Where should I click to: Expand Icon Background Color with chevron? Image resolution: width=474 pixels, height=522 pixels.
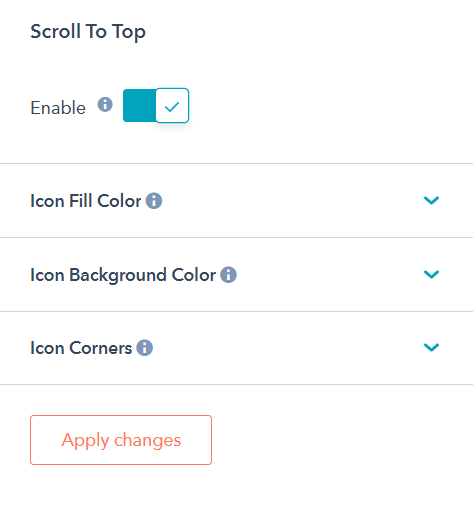pyautogui.click(x=431, y=274)
